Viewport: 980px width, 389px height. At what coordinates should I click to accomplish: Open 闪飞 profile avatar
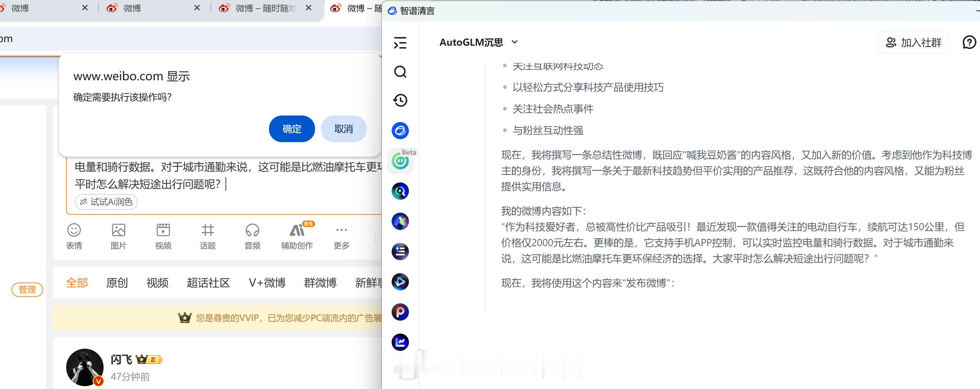point(85,367)
